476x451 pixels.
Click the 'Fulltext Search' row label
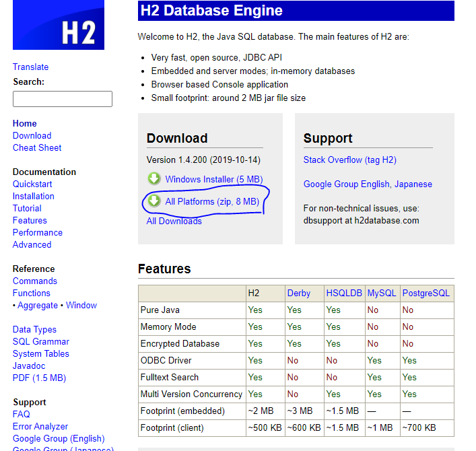click(170, 377)
